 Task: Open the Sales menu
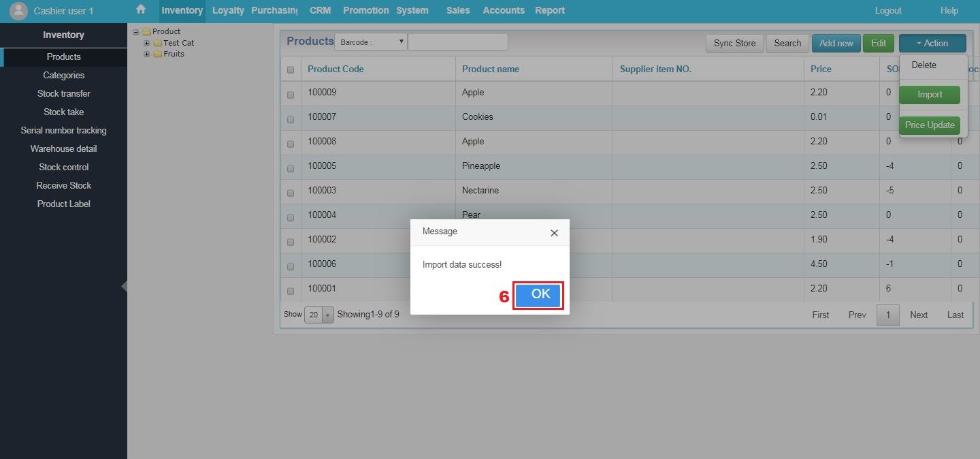pos(457,10)
